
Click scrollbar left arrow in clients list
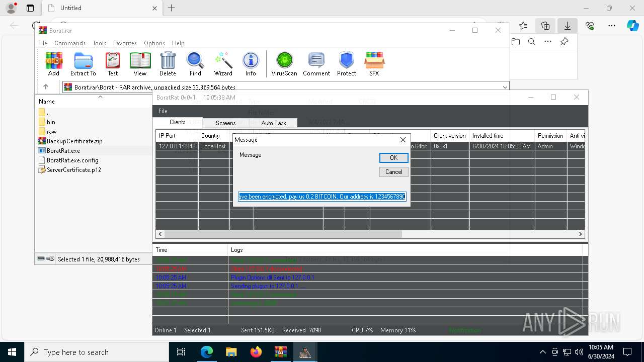click(160, 234)
